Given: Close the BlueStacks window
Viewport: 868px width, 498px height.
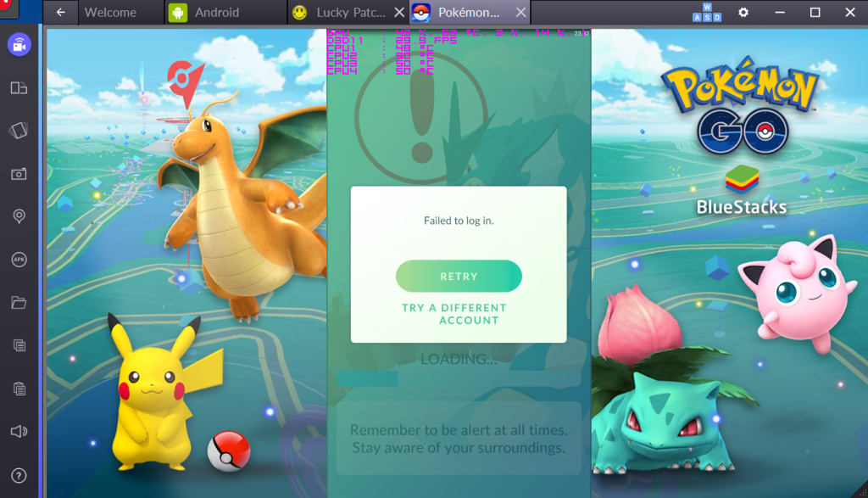Looking at the screenshot, I should click(x=850, y=12).
